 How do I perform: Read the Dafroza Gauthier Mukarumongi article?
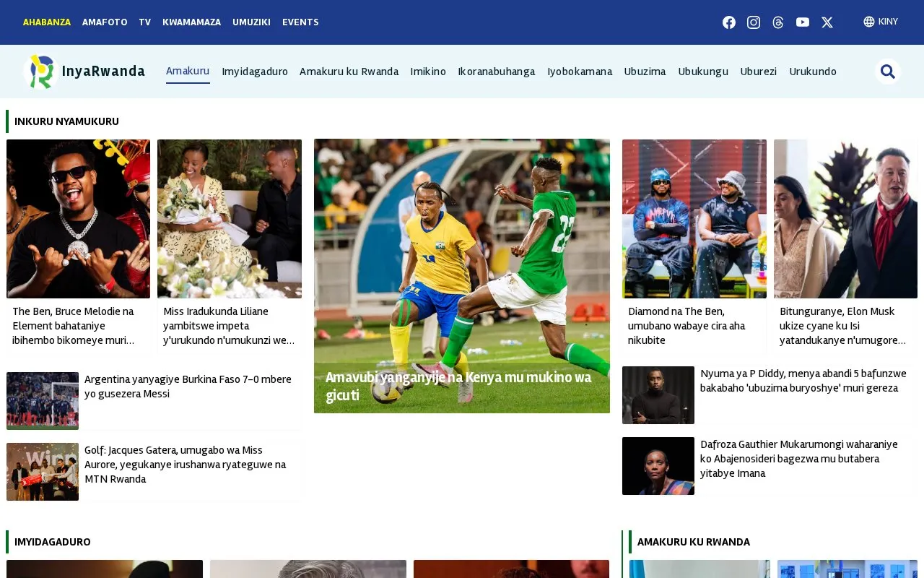[799, 459]
